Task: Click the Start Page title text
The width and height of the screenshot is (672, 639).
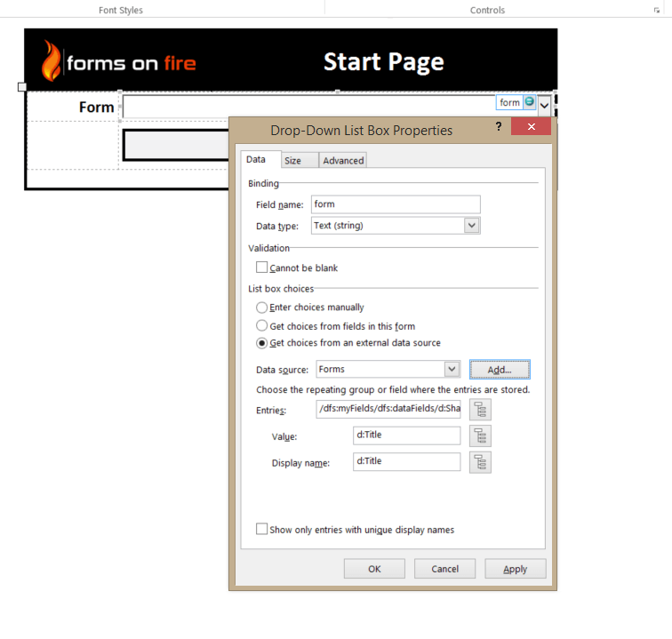Action: click(x=384, y=62)
